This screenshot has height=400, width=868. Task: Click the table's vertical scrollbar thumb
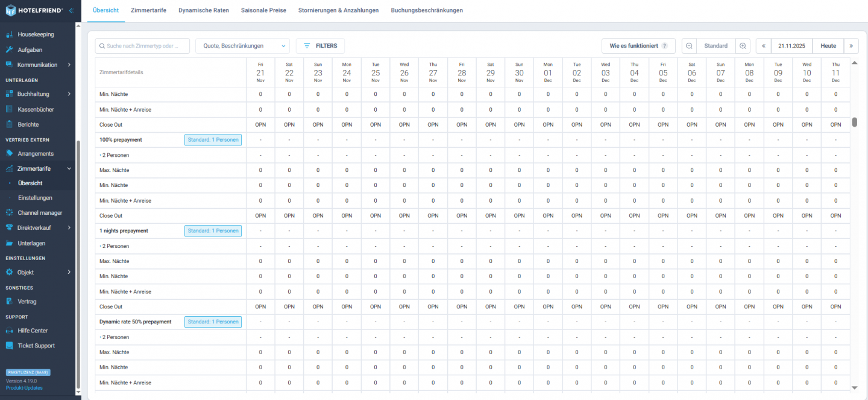[x=854, y=122]
